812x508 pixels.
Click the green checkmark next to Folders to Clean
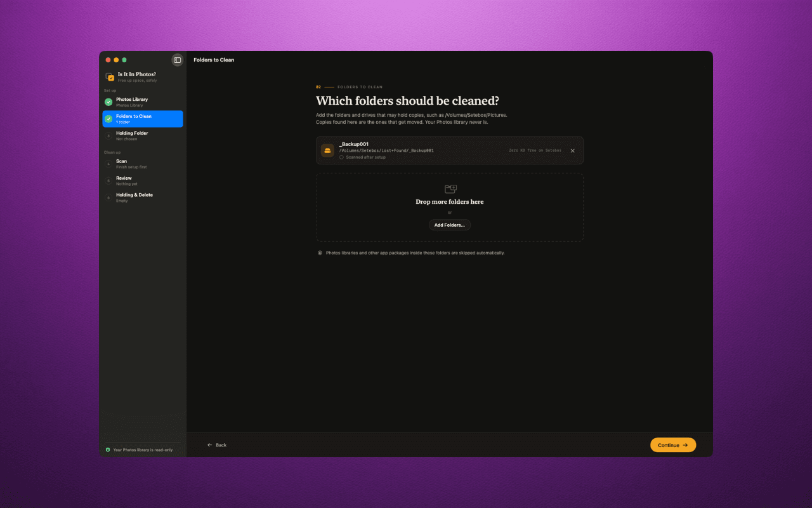coord(108,119)
